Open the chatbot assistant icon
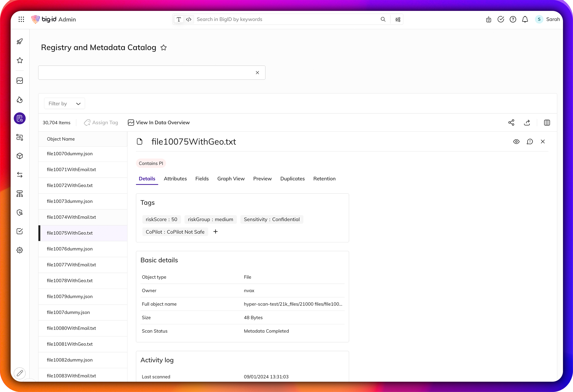 point(488,19)
